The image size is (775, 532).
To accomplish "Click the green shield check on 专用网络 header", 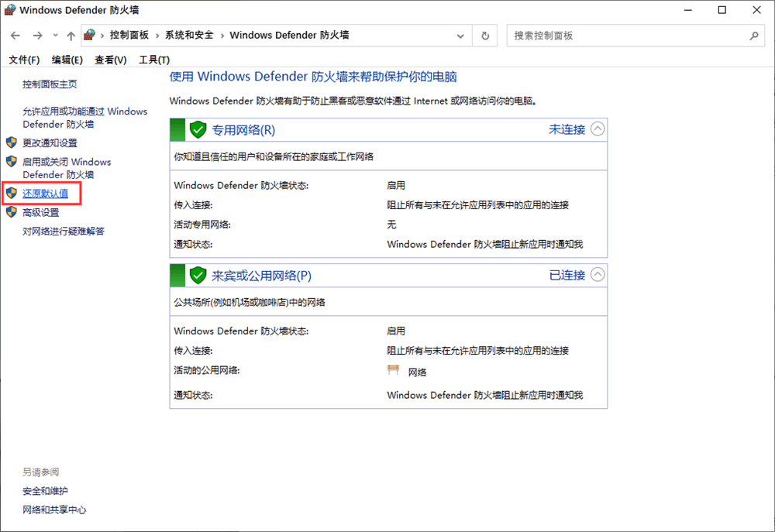I will point(197,129).
